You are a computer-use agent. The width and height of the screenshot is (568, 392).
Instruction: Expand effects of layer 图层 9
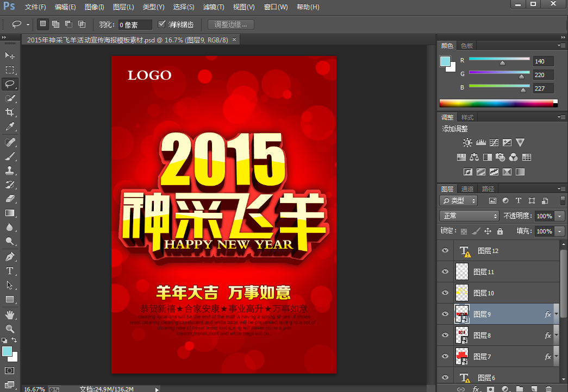point(557,314)
